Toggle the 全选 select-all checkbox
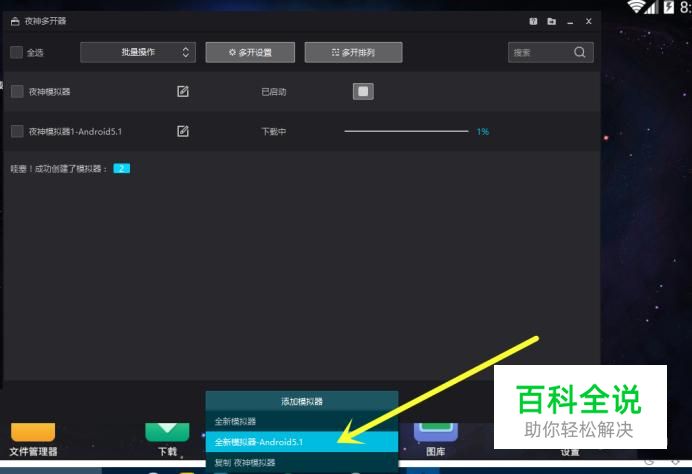The width and height of the screenshot is (692, 474). coord(16,52)
